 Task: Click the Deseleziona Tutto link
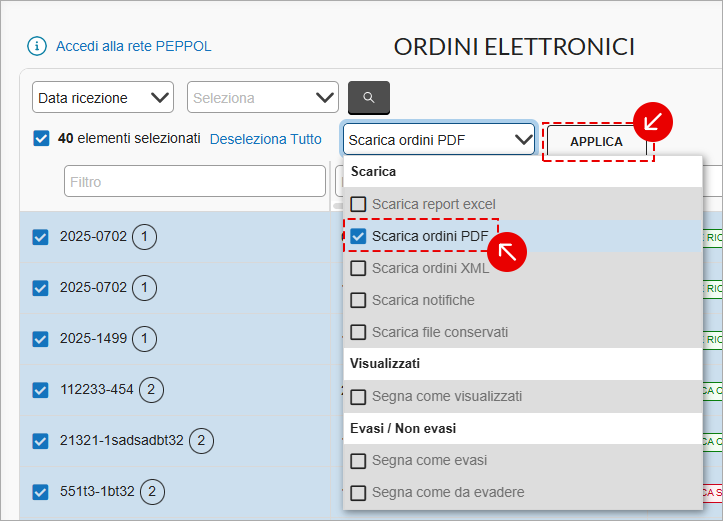(x=266, y=139)
